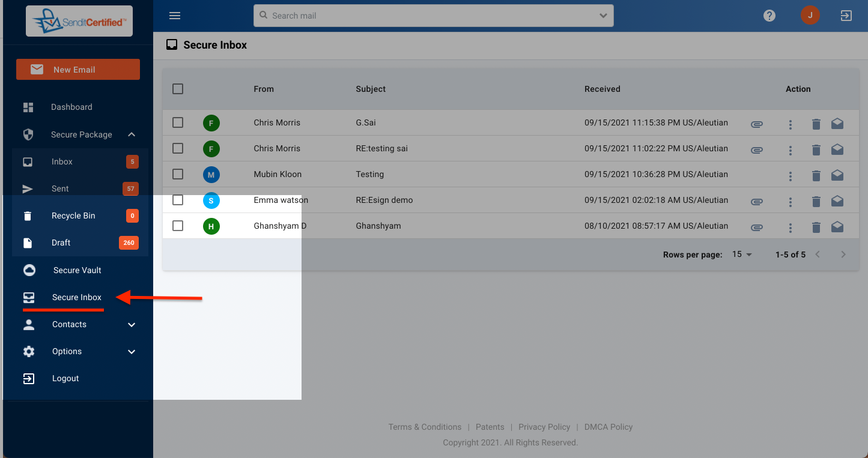This screenshot has height=458, width=868.
Task: Check the Emma watson email checkbox
Action: click(x=178, y=200)
